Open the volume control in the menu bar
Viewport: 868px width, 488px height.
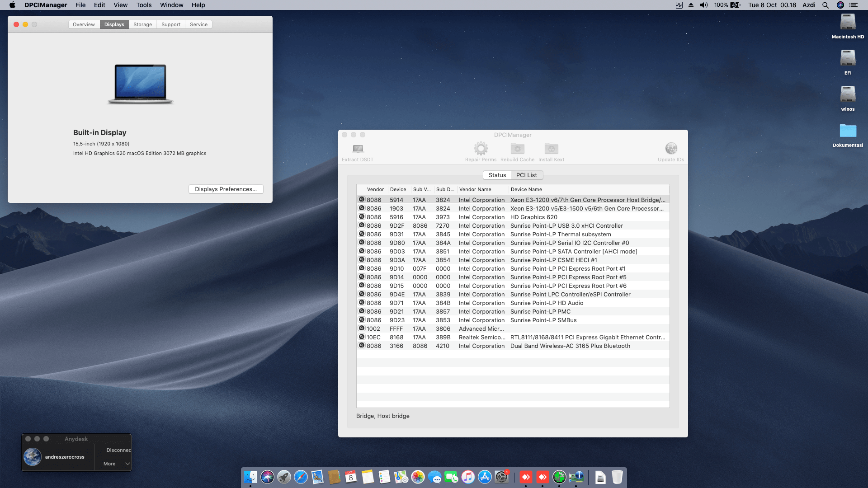click(703, 5)
